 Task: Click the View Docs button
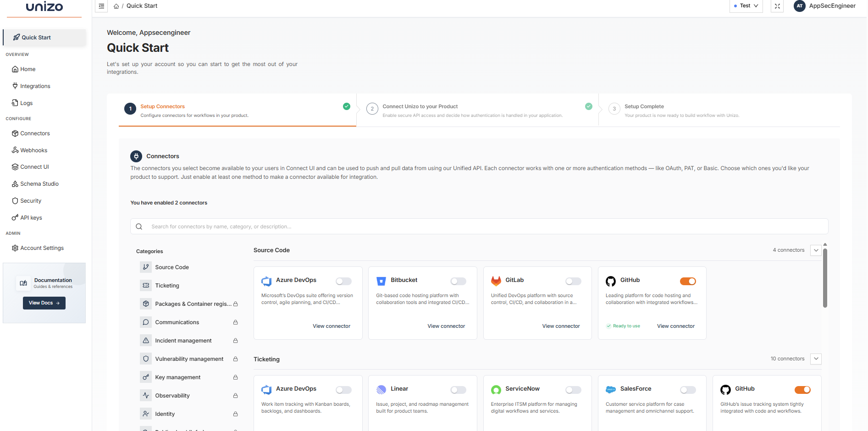tap(44, 303)
